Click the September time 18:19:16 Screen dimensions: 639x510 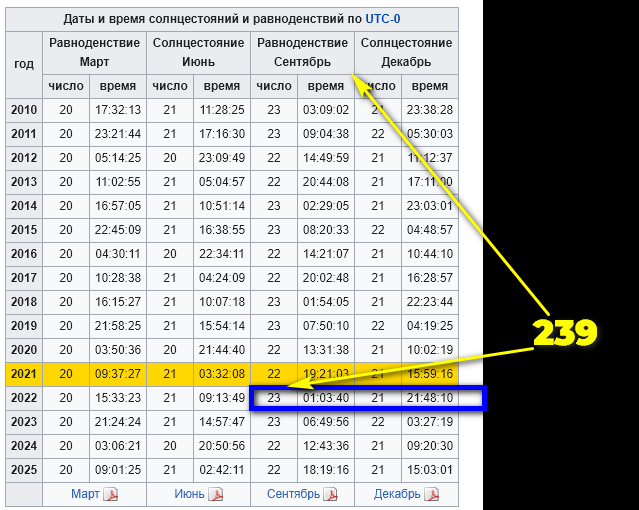tap(326, 470)
